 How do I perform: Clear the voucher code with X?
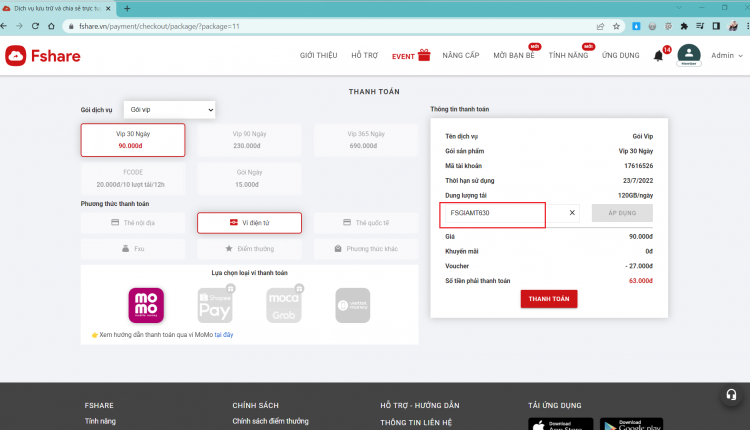coord(572,213)
